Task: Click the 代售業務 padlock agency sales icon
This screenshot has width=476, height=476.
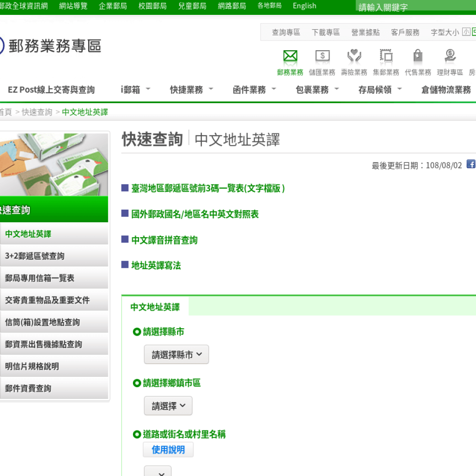Action: coord(417,57)
